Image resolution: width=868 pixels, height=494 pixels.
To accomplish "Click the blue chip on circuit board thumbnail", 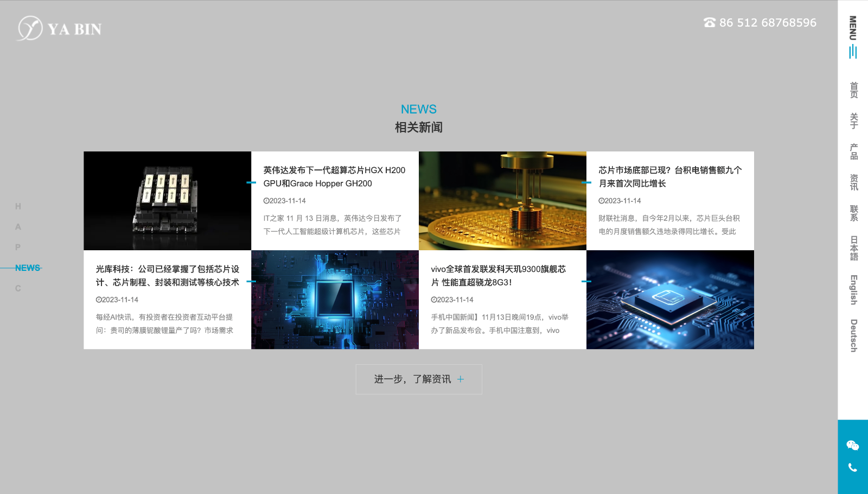I will pyautogui.click(x=670, y=300).
